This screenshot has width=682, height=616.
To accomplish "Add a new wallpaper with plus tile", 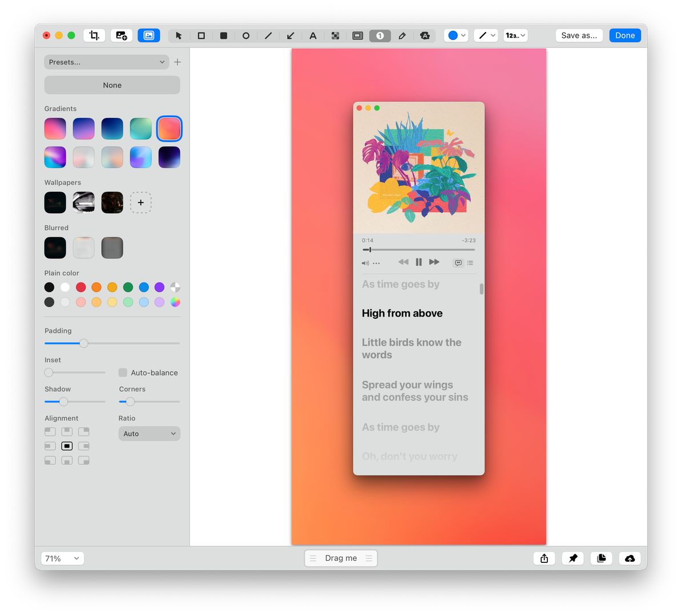I will click(x=140, y=202).
